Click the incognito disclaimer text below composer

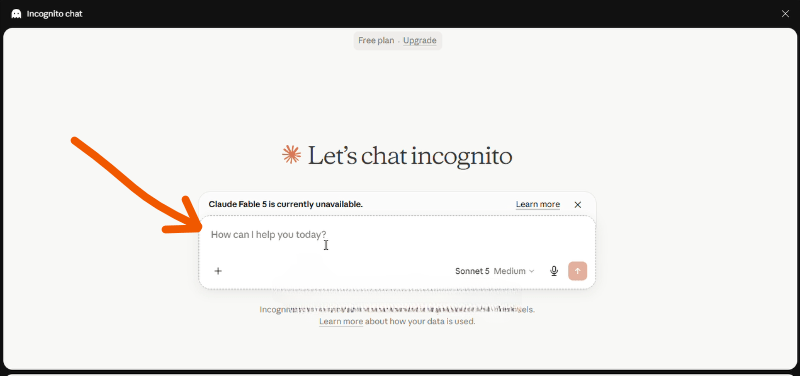(x=397, y=315)
